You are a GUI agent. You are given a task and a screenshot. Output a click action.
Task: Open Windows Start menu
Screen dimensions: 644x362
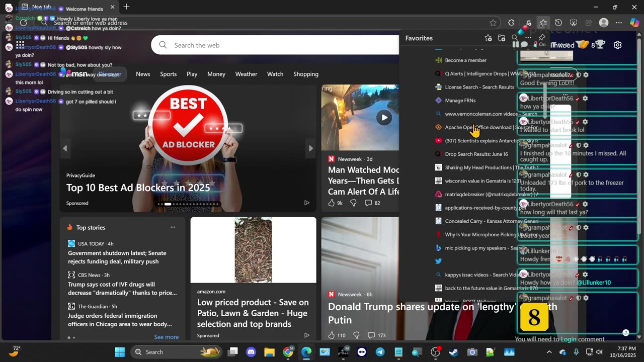(120, 352)
